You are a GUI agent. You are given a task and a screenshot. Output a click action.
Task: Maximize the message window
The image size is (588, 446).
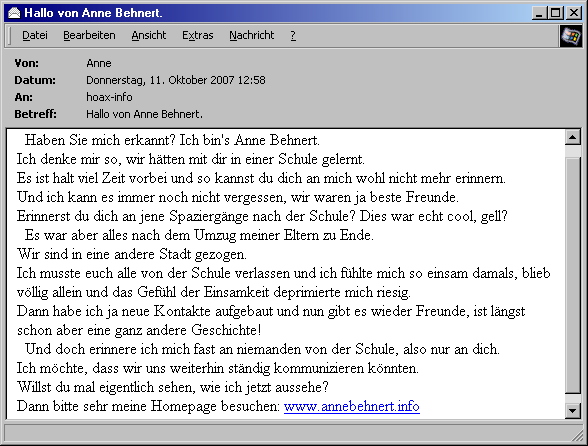[555, 13]
